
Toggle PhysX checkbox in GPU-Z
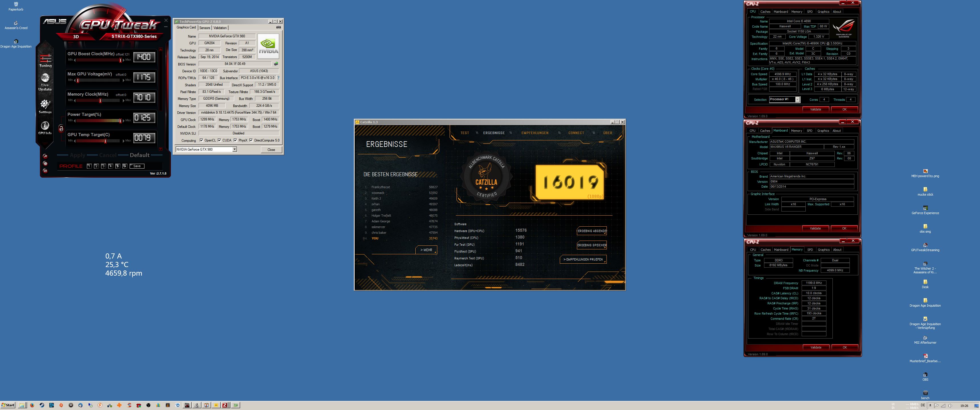coord(235,140)
